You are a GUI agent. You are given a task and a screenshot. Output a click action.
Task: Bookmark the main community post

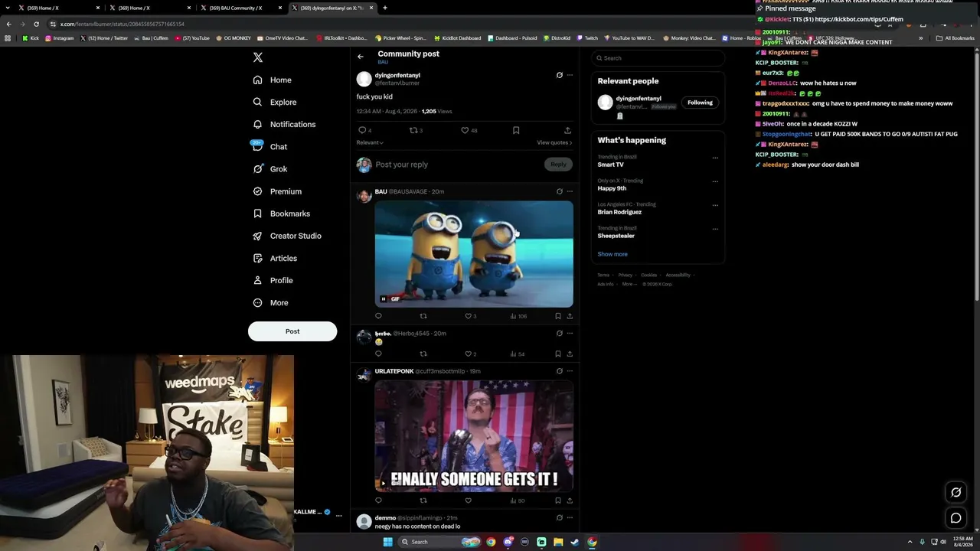516,130
